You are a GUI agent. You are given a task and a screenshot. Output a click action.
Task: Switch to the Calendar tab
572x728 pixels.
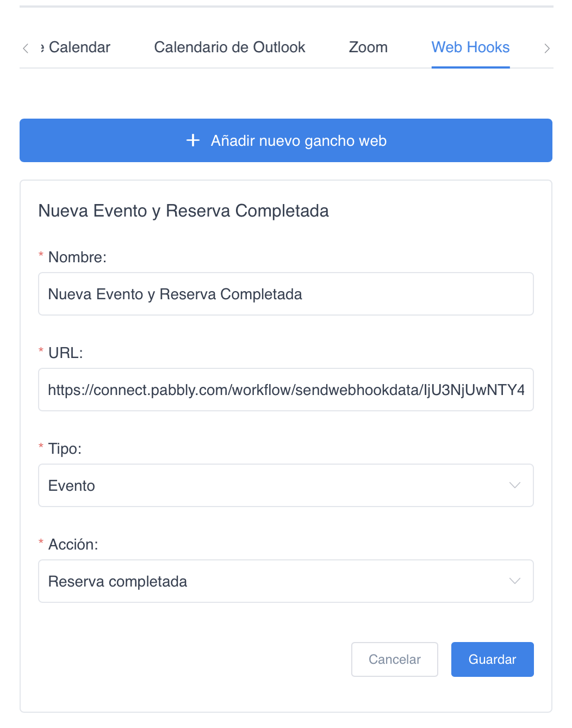point(76,47)
